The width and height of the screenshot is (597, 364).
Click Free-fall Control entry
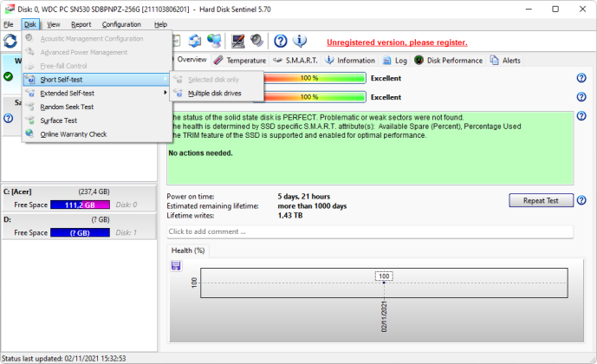pos(96,66)
